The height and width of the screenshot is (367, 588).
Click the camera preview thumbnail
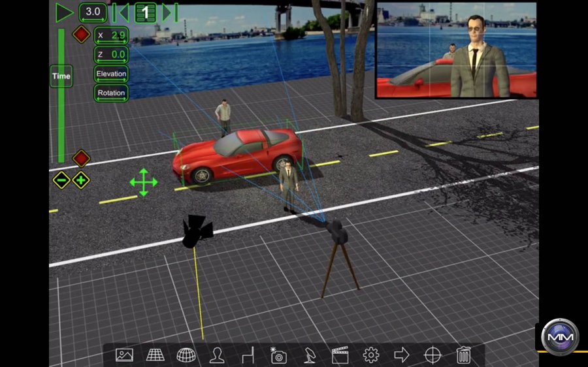click(x=457, y=50)
